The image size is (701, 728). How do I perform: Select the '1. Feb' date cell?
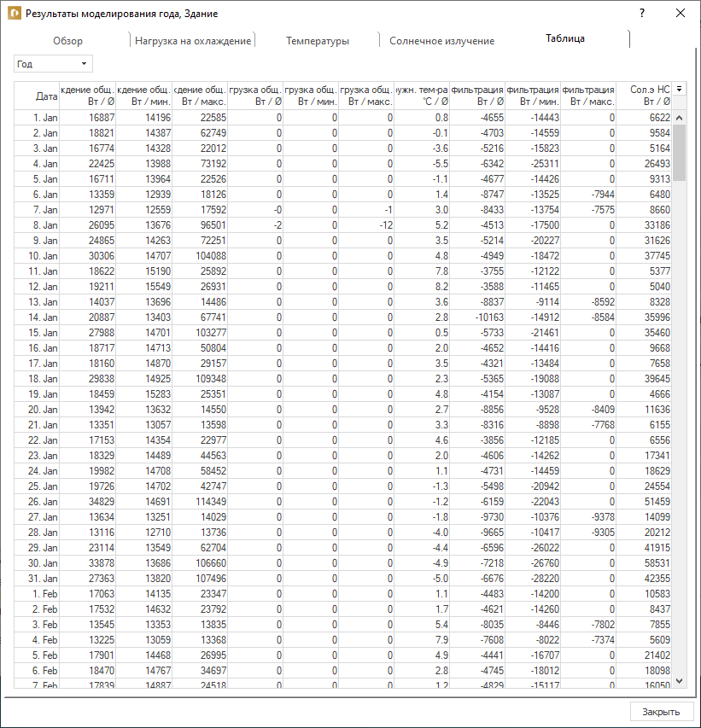pyautogui.click(x=37, y=594)
